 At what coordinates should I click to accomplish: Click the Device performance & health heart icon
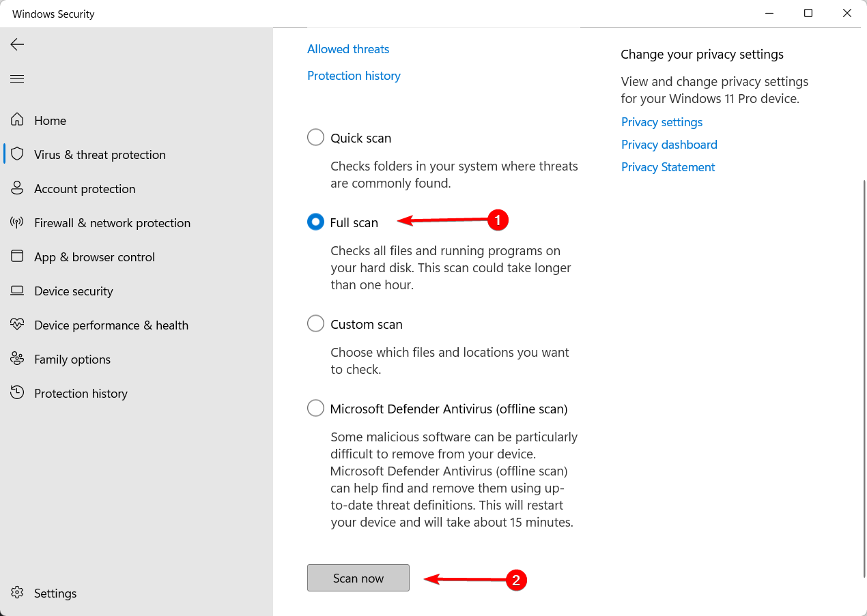(17, 325)
